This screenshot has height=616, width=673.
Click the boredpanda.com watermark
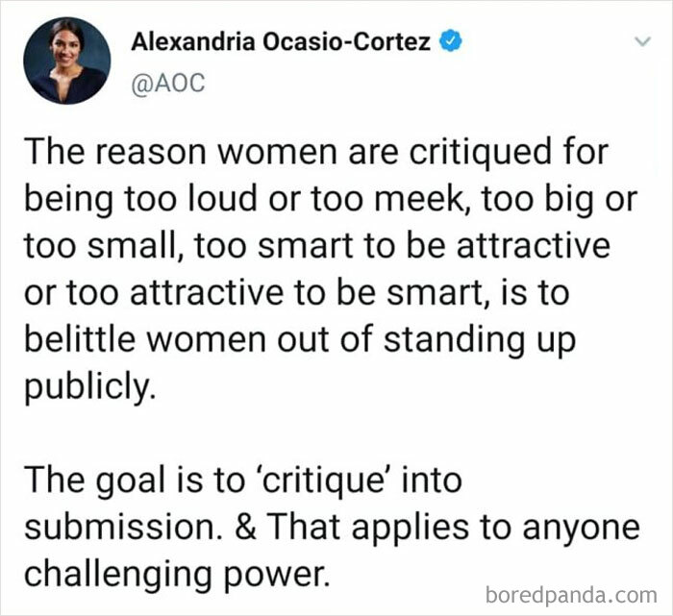point(577,594)
